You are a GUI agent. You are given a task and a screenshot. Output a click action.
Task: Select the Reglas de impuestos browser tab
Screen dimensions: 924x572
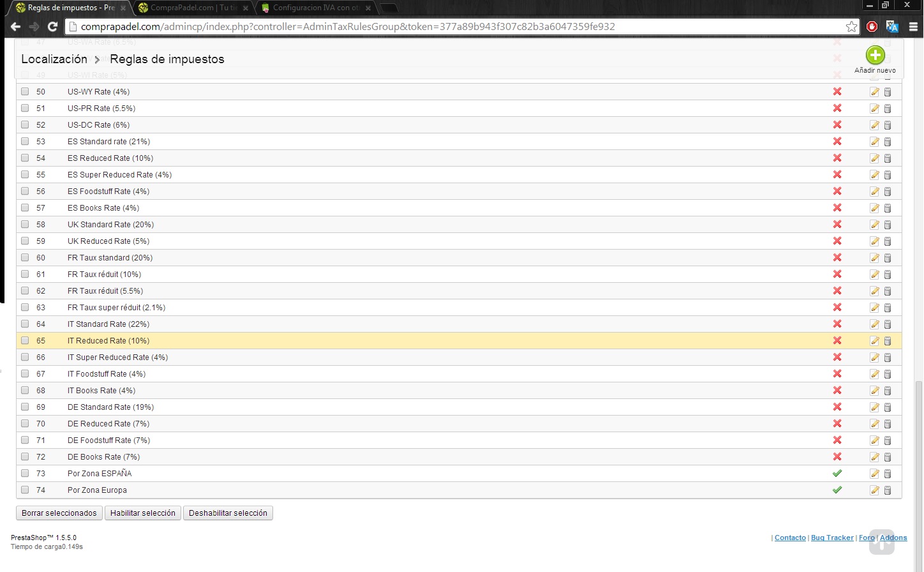(x=71, y=8)
